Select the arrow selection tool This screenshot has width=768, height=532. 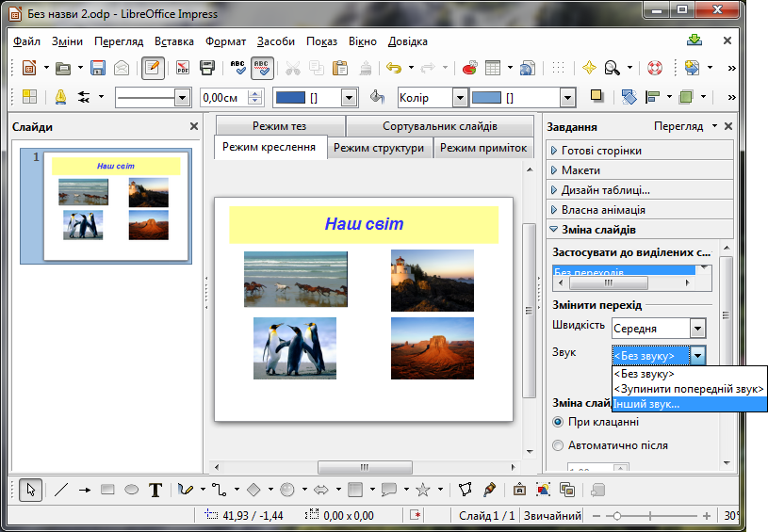click(x=30, y=490)
